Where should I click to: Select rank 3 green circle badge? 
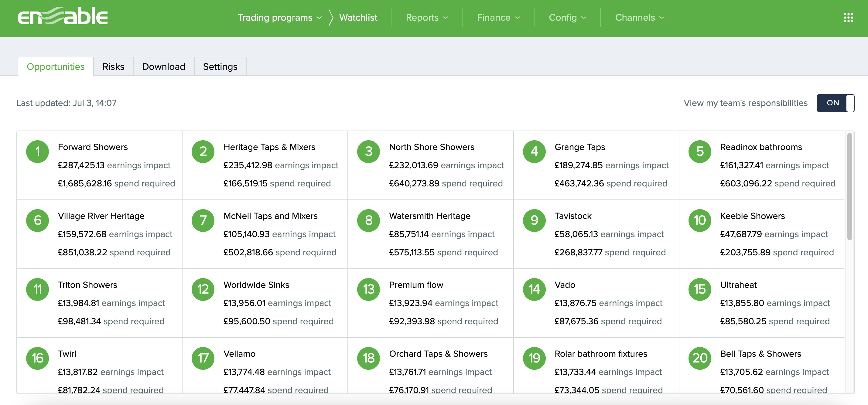[369, 151]
